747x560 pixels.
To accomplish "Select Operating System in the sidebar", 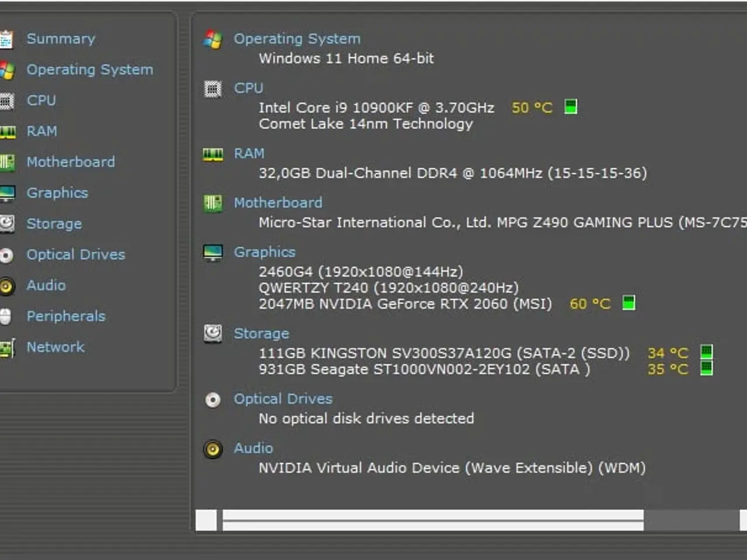I will 90,70.
